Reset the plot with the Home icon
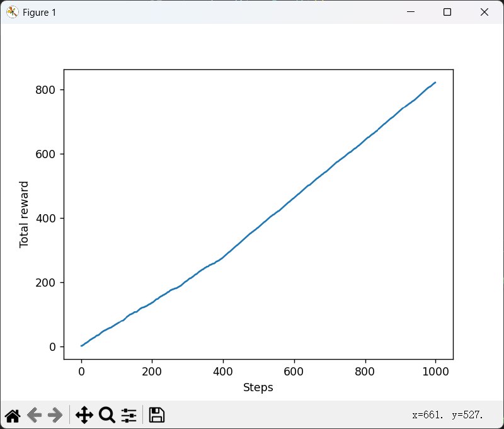Screen dimensions: 504x429 (13, 415)
